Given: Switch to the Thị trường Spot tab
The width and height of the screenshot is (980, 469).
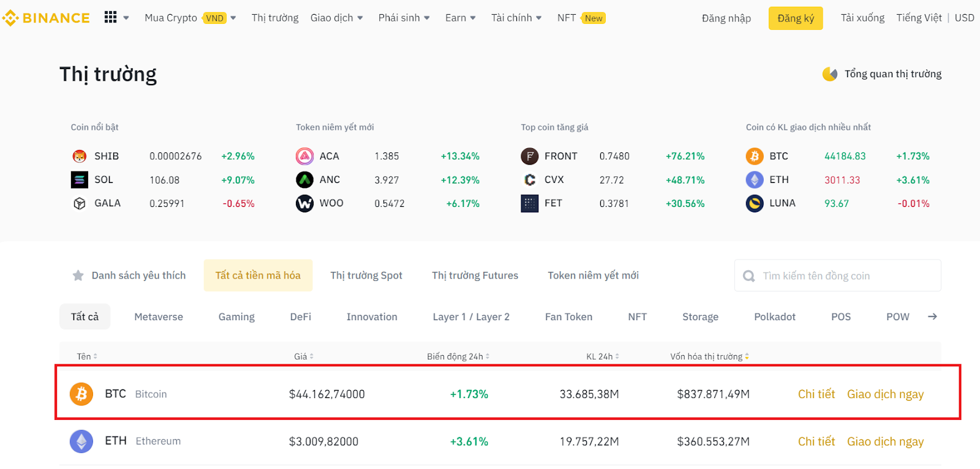Looking at the screenshot, I should click(x=366, y=276).
